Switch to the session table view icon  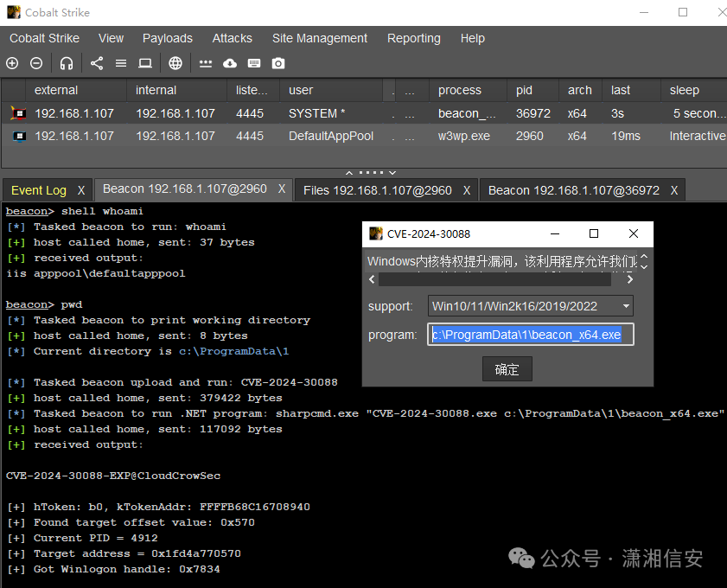click(x=121, y=63)
